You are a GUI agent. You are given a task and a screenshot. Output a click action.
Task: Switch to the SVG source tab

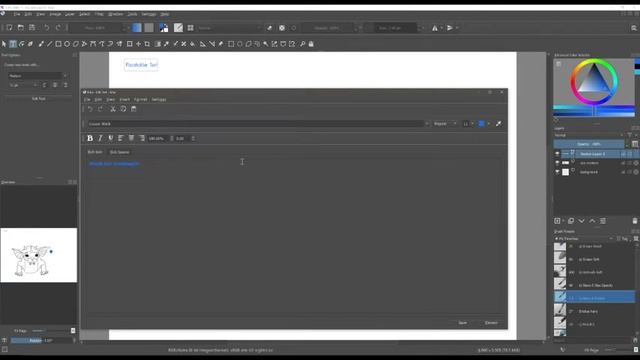[120, 152]
